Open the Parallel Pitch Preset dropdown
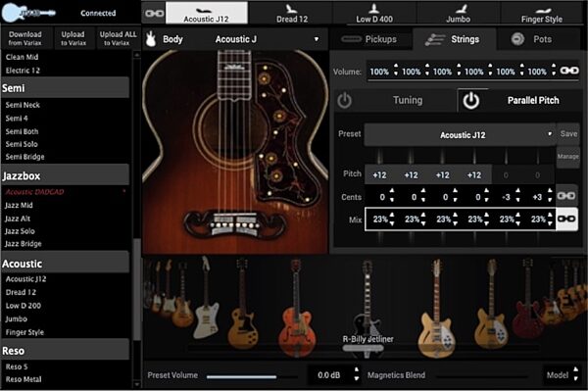Screen dimensions: 588x391 [460, 134]
